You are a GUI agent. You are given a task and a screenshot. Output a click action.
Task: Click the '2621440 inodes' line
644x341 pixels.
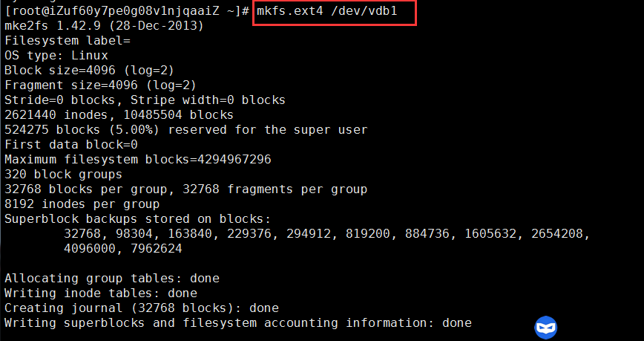click(119, 115)
